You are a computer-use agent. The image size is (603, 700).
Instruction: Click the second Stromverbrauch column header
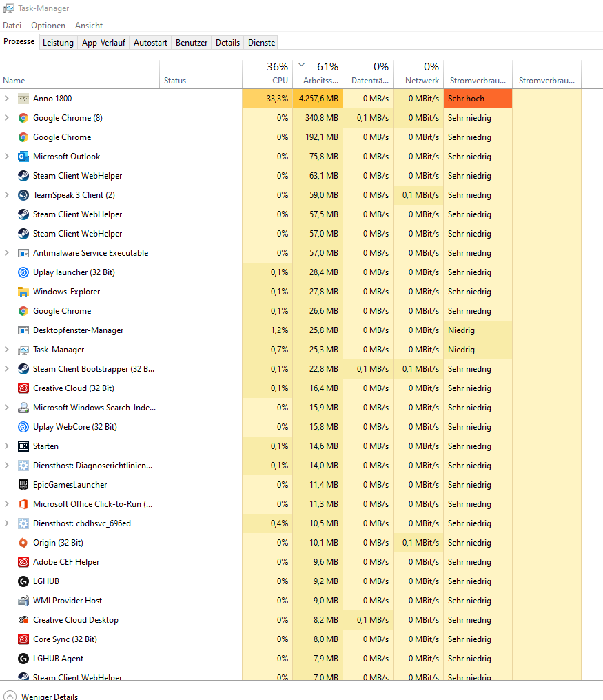[x=546, y=74]
